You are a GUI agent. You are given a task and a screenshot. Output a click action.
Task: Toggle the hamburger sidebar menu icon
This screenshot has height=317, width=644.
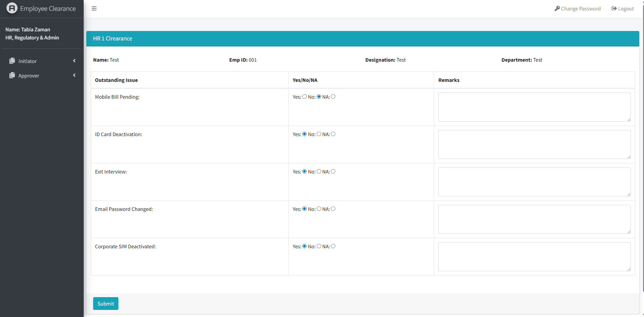click(x=94, y=8)
